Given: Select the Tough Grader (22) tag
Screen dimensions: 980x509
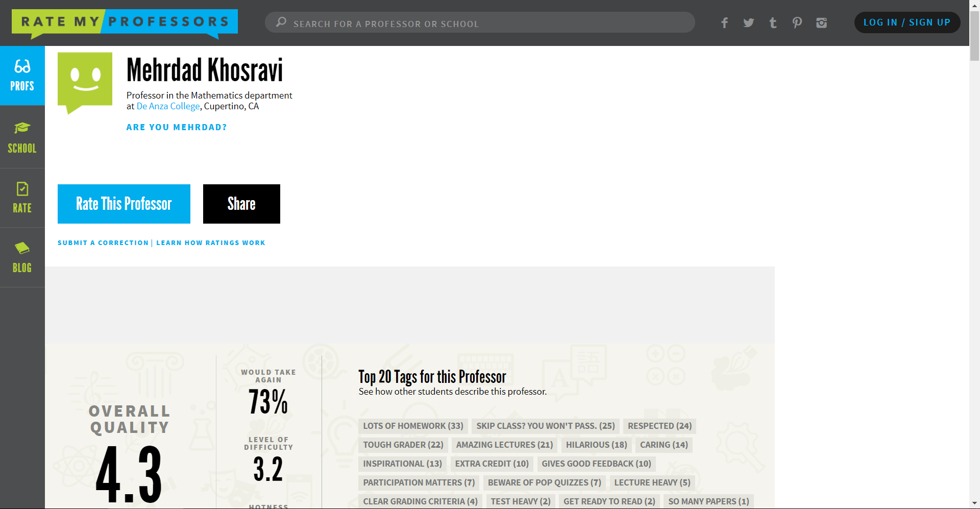Looking at the screenshot, I should click(403, 445).
